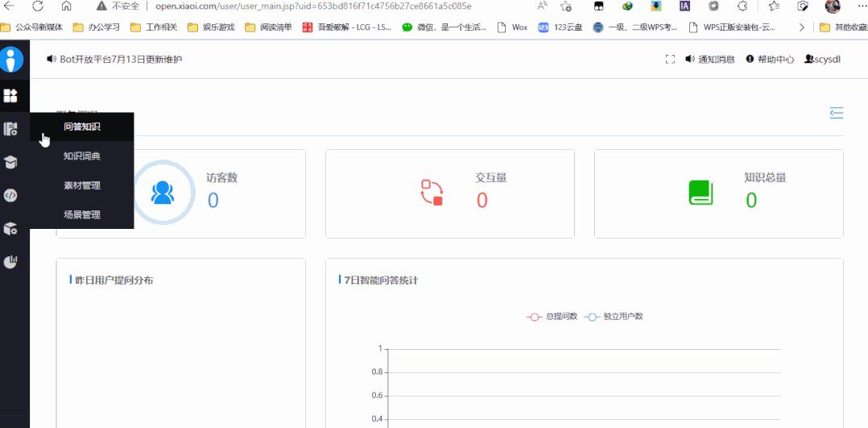Open the 工作相关 bookmarks folder
Screen dimensions: 868x428
[x=154, y=27]
